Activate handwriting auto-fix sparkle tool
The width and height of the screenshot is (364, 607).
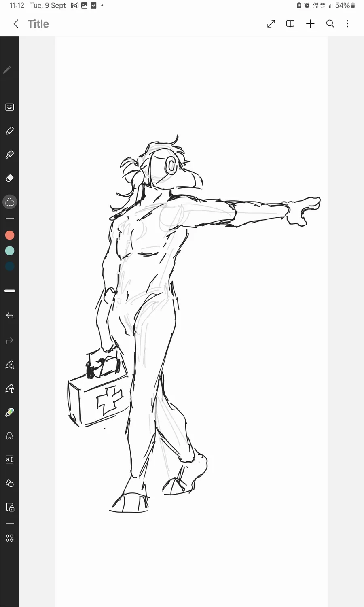10,365
